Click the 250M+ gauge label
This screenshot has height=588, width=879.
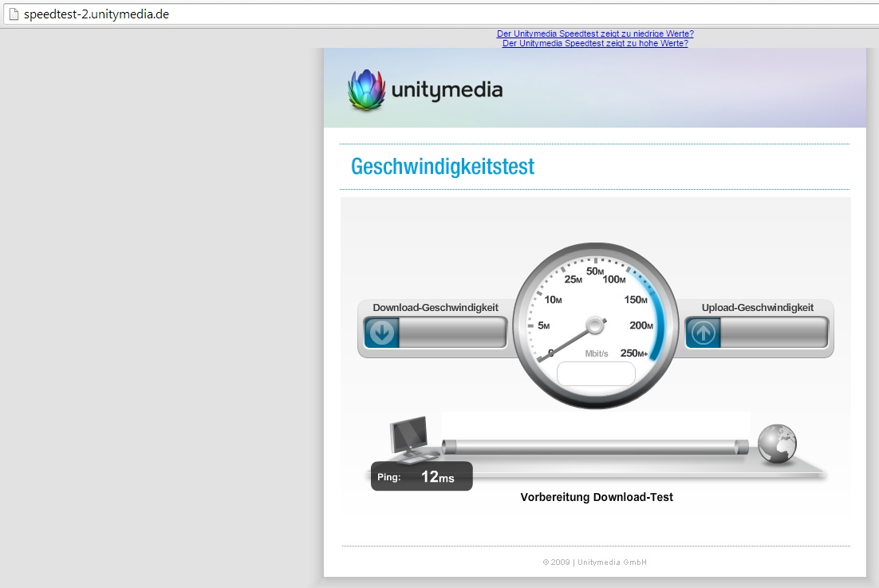coord(634,353)
